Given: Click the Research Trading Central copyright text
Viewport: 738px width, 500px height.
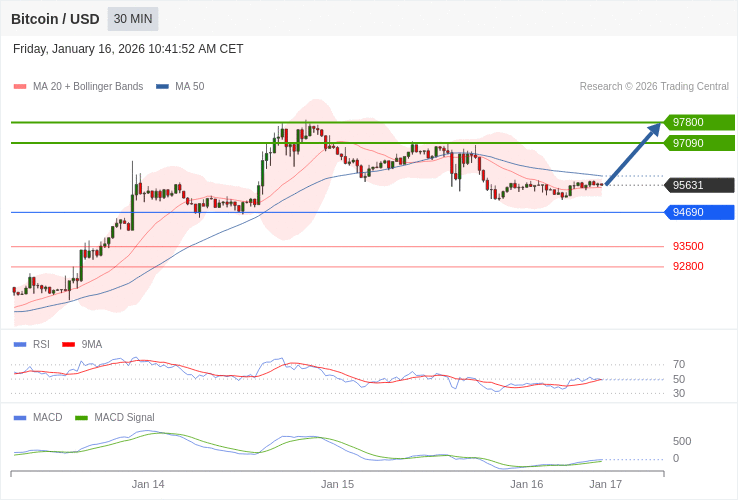Looking at the screenshot, I should click(654, 87).
